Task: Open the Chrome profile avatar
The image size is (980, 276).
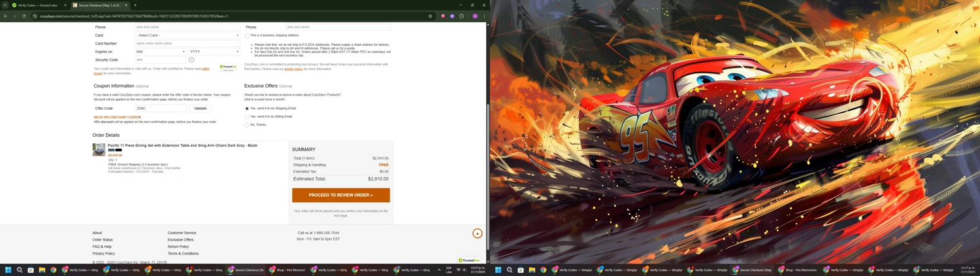Action: point(475,16)
